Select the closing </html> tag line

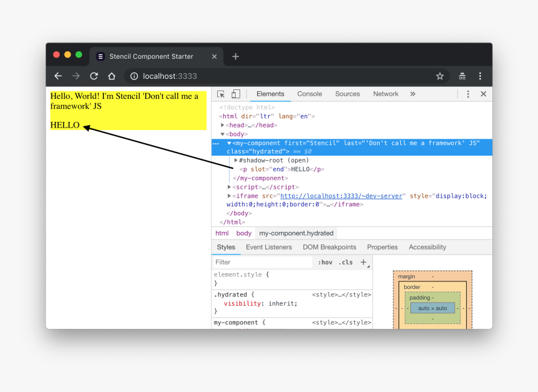click(232, 222)
